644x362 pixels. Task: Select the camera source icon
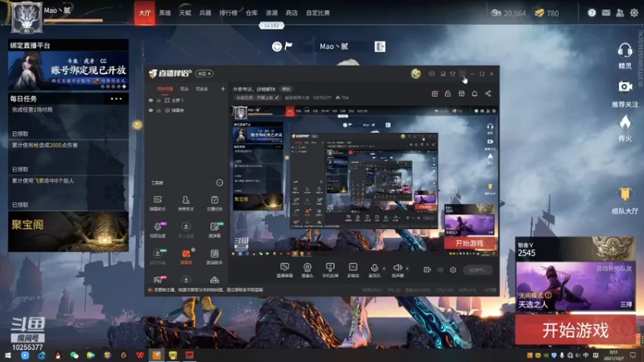308,268
